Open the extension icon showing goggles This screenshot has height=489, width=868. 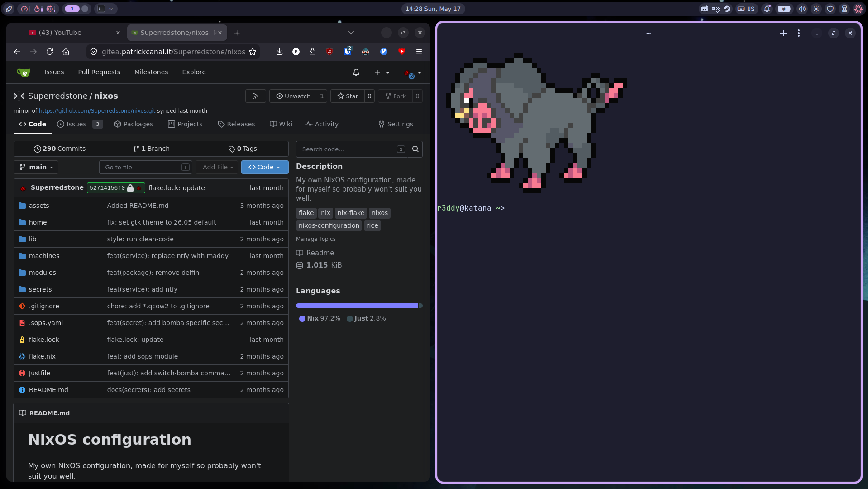click(366, 52)
